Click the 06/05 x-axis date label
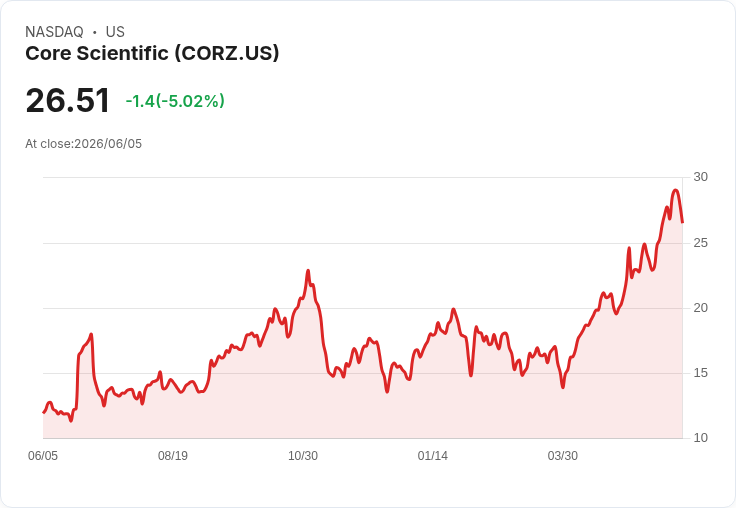 point(43,455)
